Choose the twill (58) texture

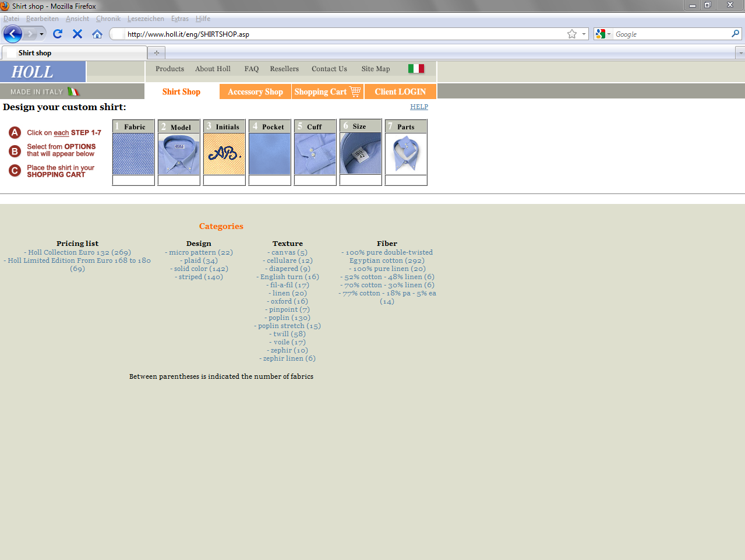pyautogui.click(x=287, y=334)
